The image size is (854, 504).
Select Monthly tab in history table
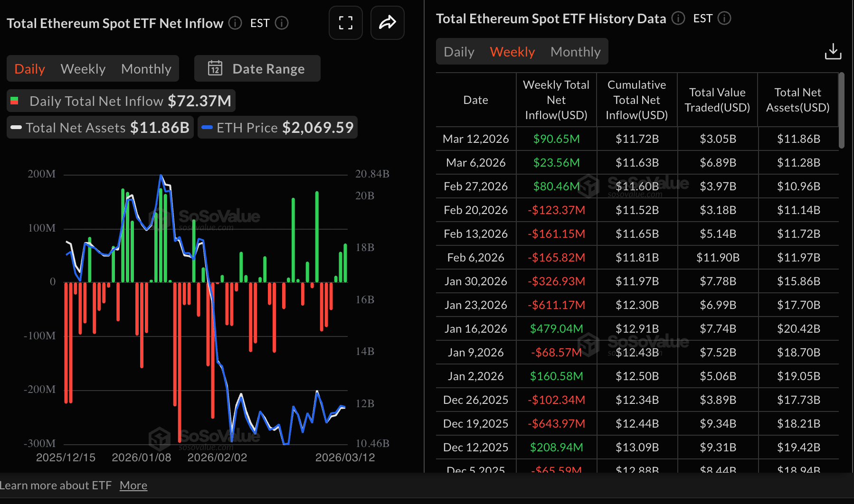pyautogui.click(x=576, y=52)
